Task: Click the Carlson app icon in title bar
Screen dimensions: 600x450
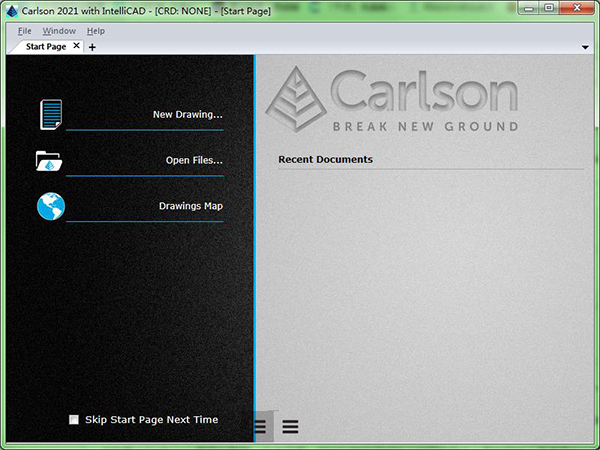Action: [x=12, y=9]
